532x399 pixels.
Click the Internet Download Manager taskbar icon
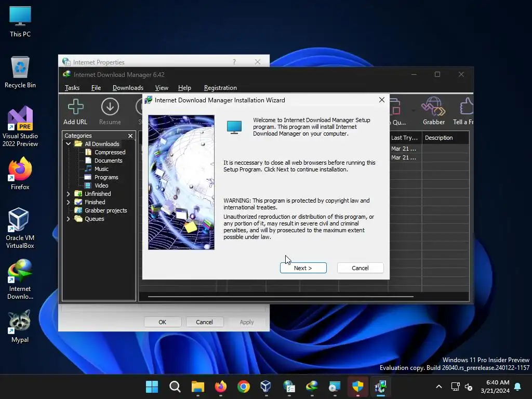point(312,387)
